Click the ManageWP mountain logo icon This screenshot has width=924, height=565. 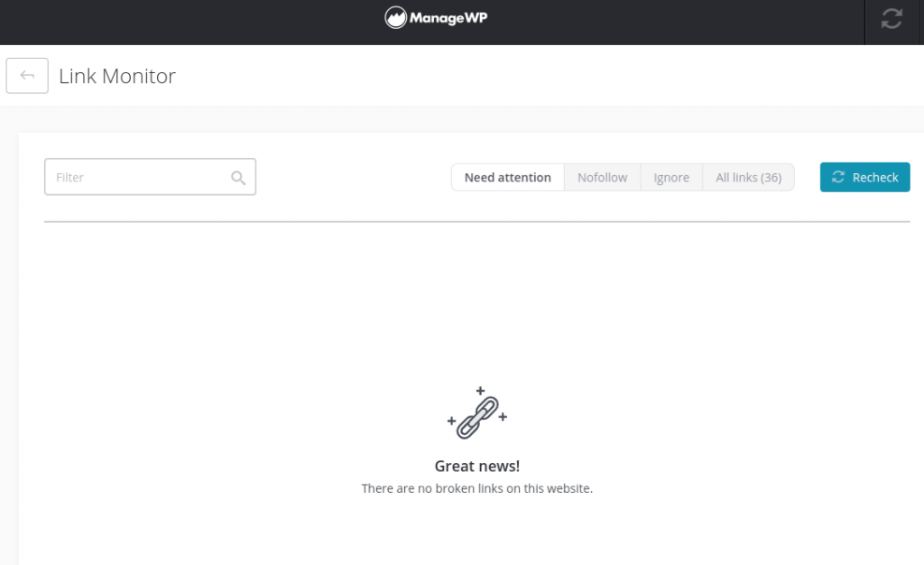coord(395,18)
